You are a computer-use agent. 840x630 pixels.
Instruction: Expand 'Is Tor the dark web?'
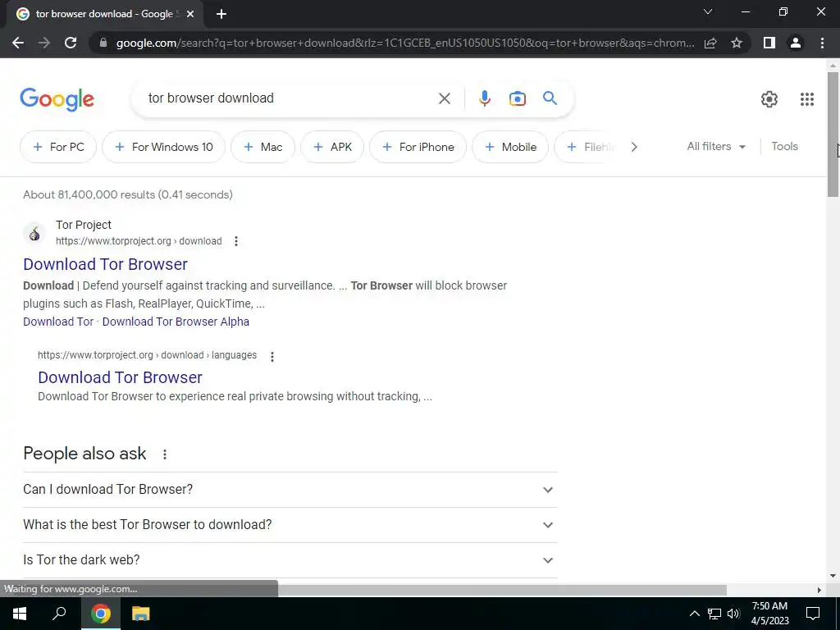click(290, 559)
